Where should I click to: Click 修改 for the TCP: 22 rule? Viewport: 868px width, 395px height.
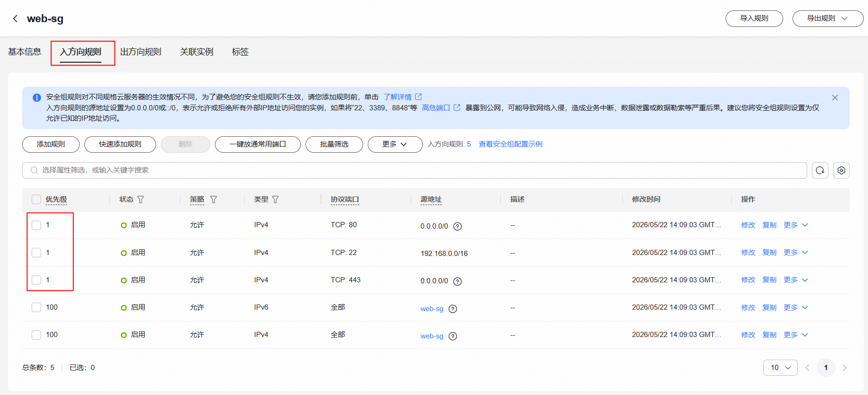(x=748, y=253)
